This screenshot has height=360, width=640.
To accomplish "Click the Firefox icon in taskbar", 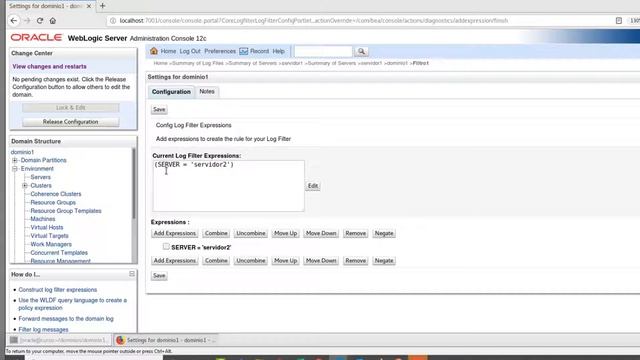I will 120,340.
